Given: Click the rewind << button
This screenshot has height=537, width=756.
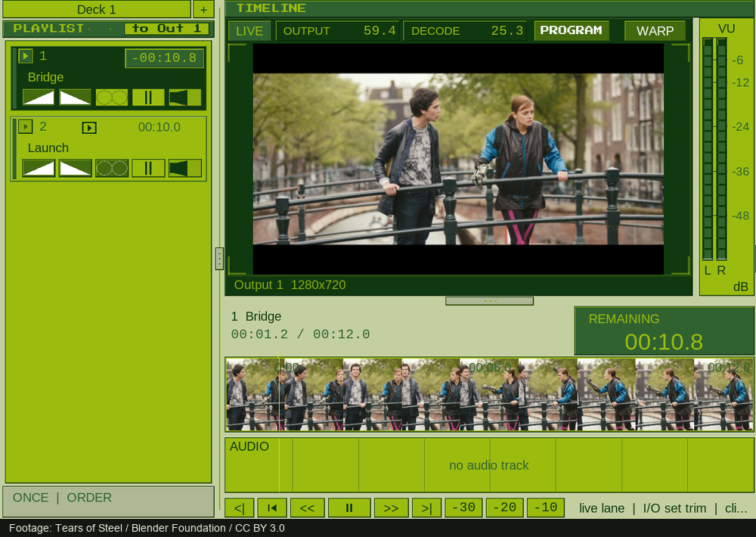Looking at the screenshot, I should (307, 508).
